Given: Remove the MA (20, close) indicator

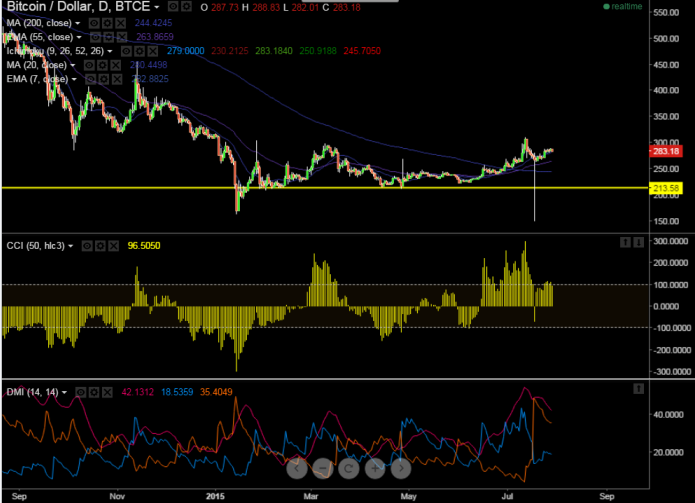Looking at the screenshot, I should (116, 66).
